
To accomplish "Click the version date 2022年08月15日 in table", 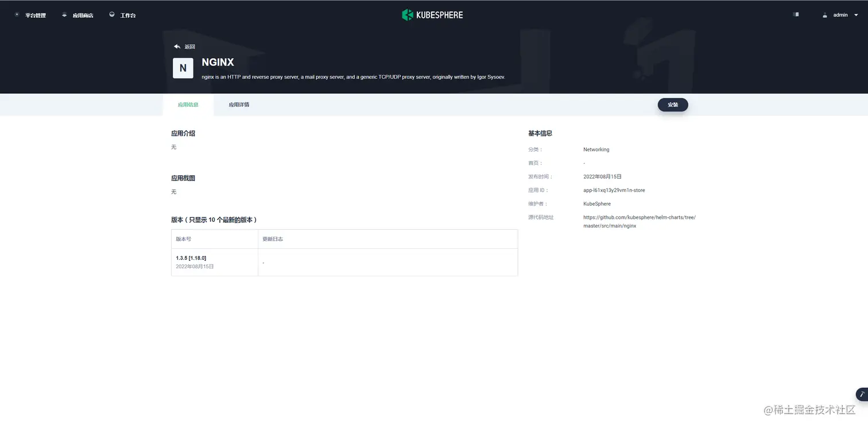I will (195, 267).
